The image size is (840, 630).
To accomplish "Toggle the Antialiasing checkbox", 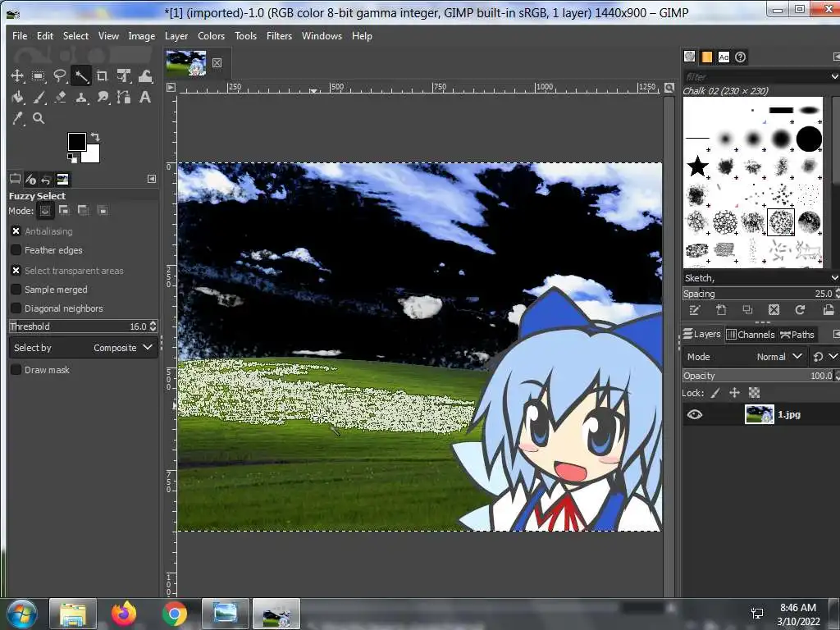I will 16,231.
